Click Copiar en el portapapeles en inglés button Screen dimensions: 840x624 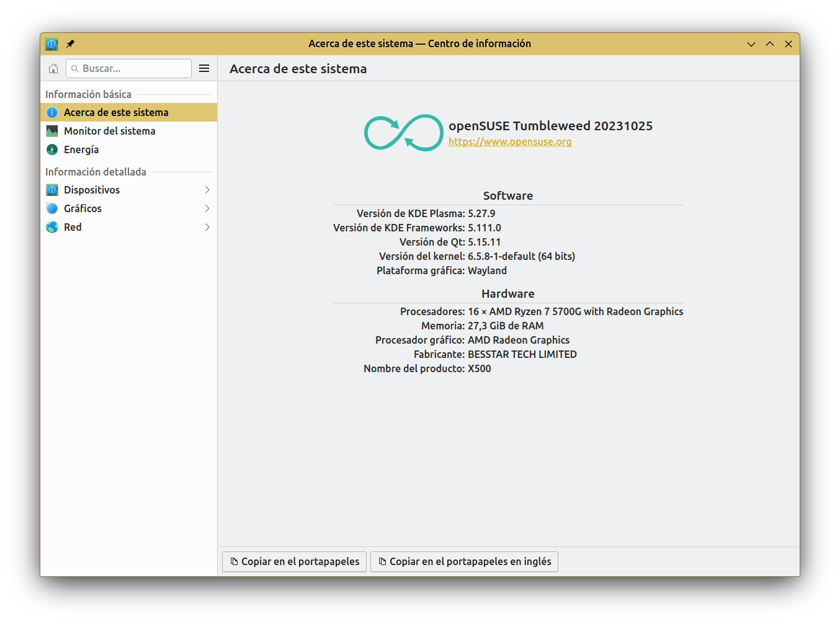pyautogui.click(x=464, y=561)
